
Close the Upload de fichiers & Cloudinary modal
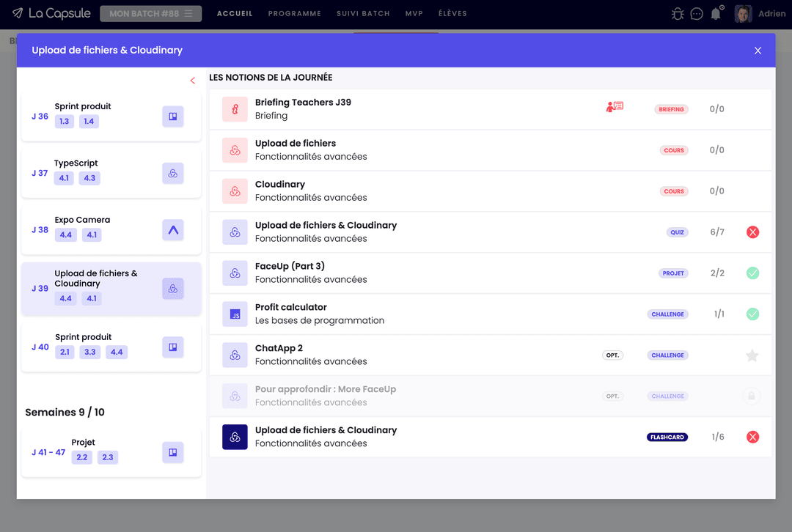(758, 51)
